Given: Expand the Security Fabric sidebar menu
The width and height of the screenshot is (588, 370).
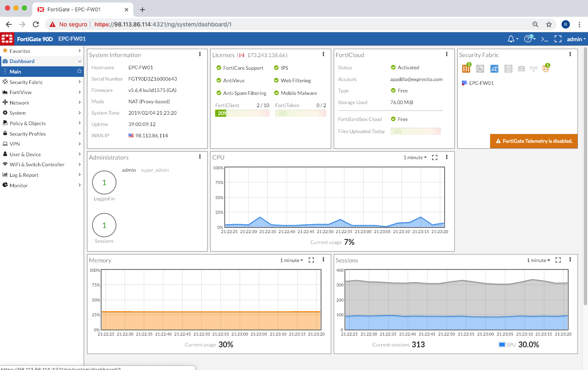Looking at the screenshot, I should click(x=42, y=82).
